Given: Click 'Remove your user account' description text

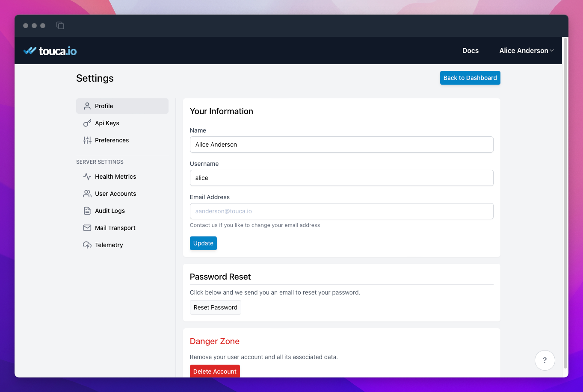Looking at the screenshot, I should pos(264,357).
